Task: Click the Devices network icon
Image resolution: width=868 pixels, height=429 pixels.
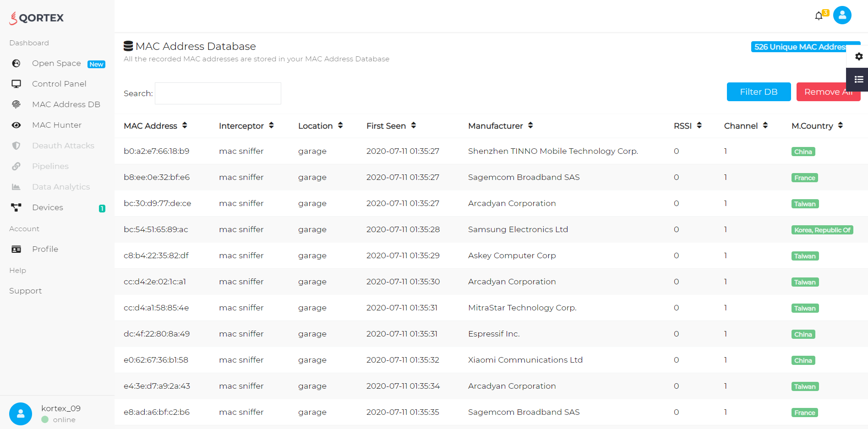Action: pyautogui.click(x=16, y=207)
